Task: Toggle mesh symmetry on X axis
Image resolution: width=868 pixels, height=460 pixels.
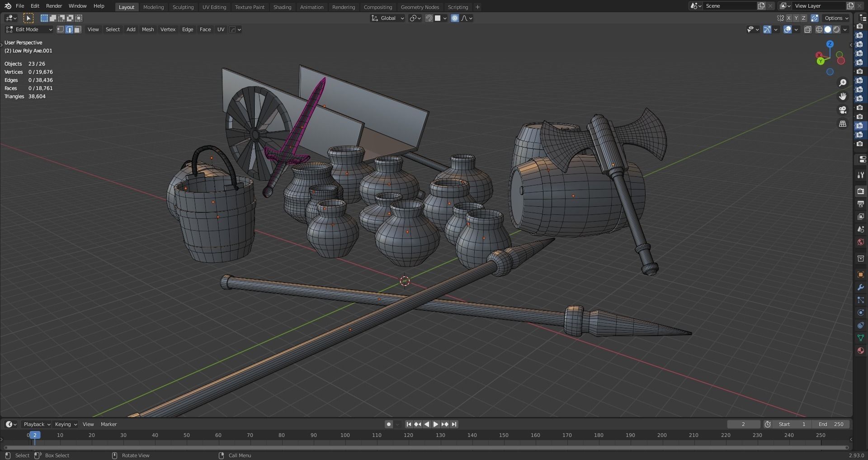Action: pyautogui.click(x=789, y=18)
